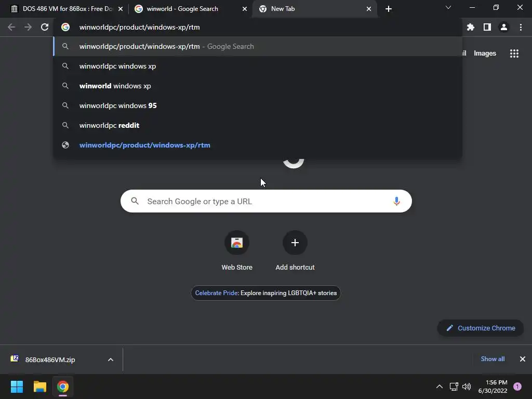This screenshot has width=532, height=399.
Task: Open the blue winworldpc/product/windows-xp/rtm URL suggestion
Action: [258, 145]
